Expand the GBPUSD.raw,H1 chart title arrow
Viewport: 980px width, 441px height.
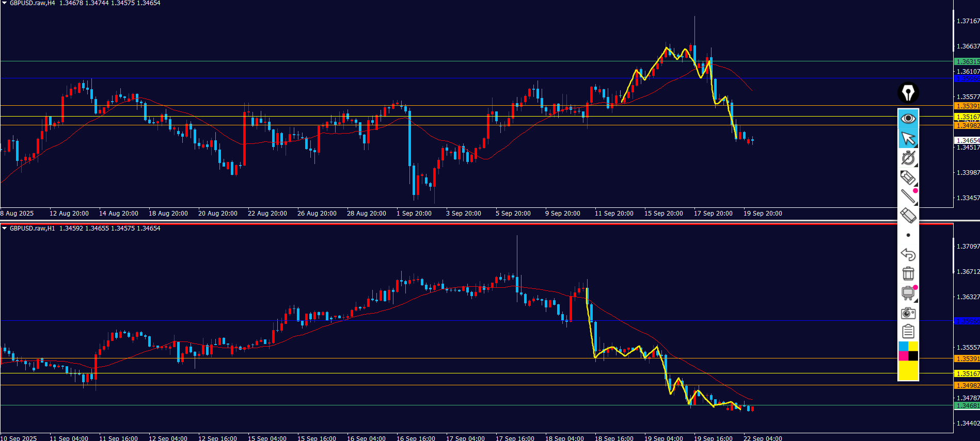click(4, 228)
